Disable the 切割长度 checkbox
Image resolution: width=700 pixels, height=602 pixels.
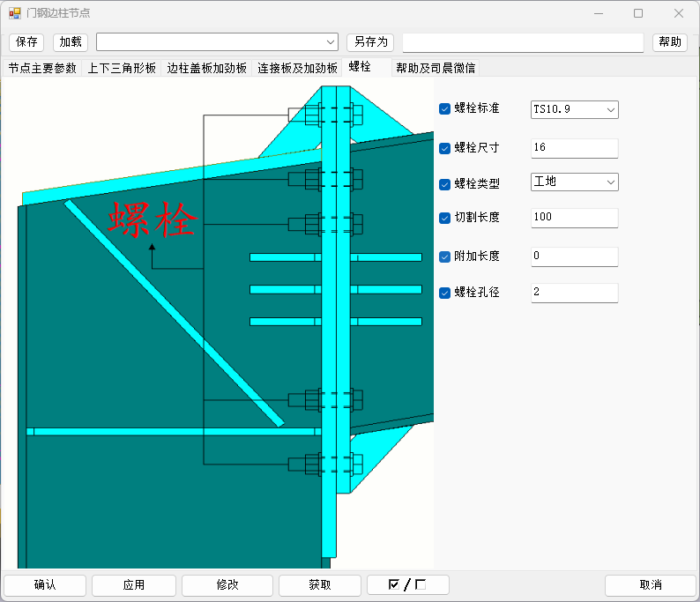point(445,218)
